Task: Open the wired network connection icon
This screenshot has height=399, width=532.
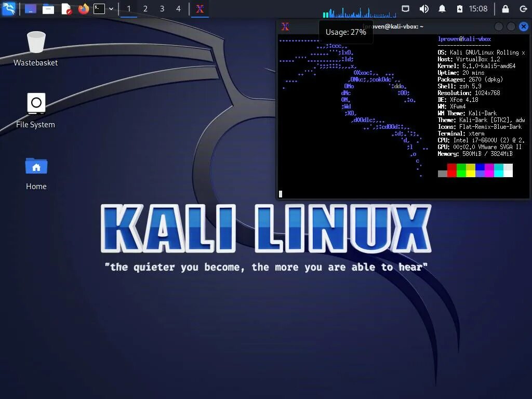Action: (x=405, y=9)
